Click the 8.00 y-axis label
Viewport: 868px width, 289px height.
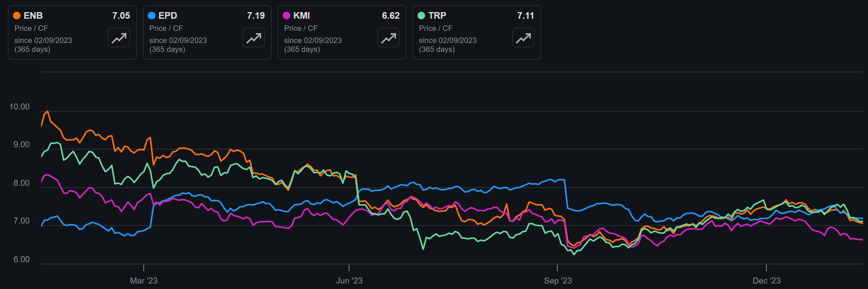22,183
